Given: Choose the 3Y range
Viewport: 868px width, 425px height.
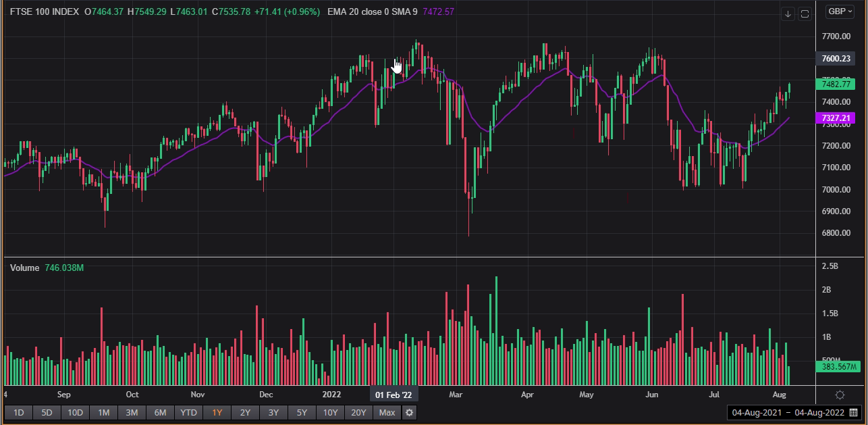Looking at the screenshot, I should tap(273, 412).
